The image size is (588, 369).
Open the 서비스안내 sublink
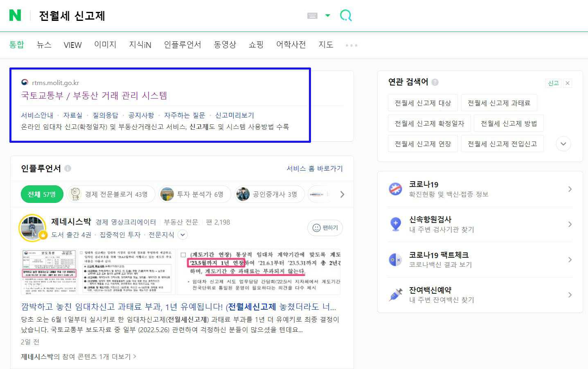point(37,115)
